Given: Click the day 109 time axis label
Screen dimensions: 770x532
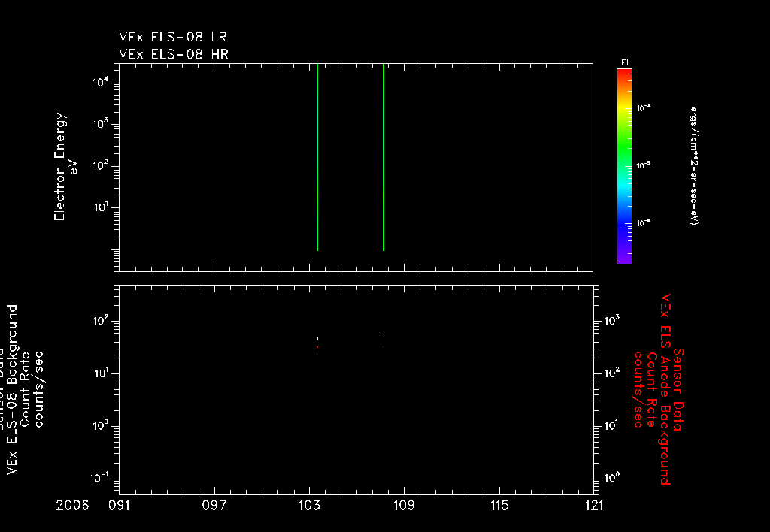Looking at the screenshot, I should (x=404, y=506).
